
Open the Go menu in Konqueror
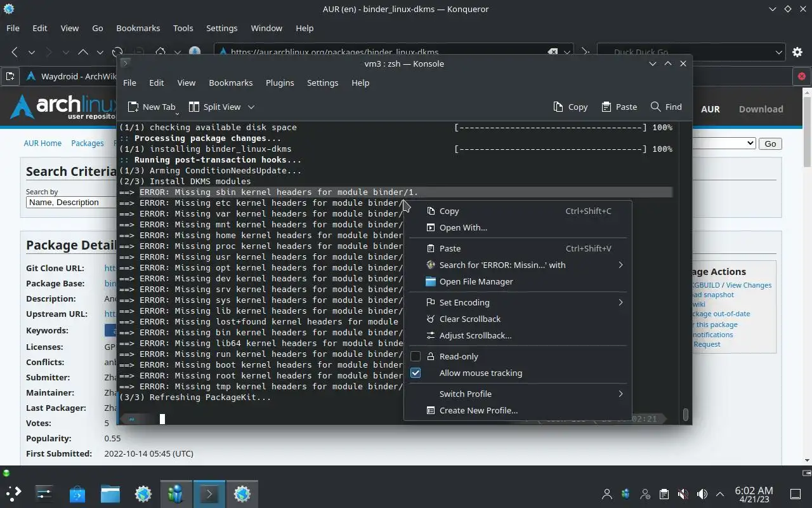point(97,28)
